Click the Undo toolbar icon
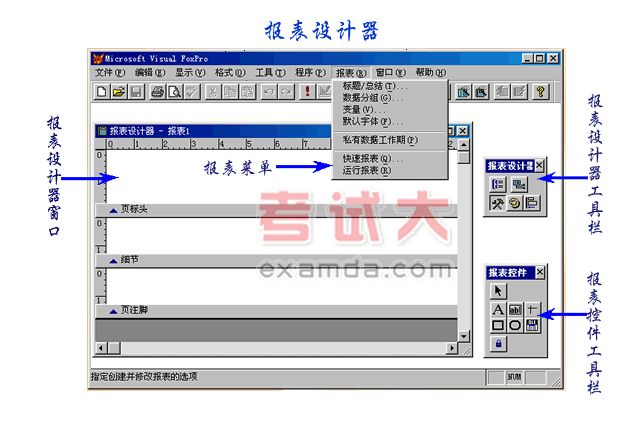This screenshot has height=432, width=636. (x=269, y=92)
